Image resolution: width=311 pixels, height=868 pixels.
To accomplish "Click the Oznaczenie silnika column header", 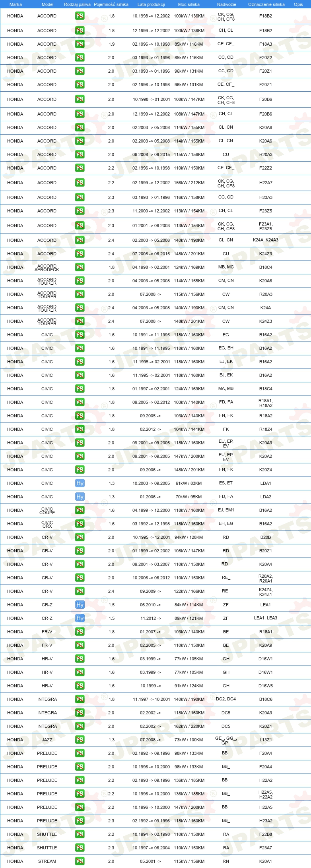I will tap(266, 4).
